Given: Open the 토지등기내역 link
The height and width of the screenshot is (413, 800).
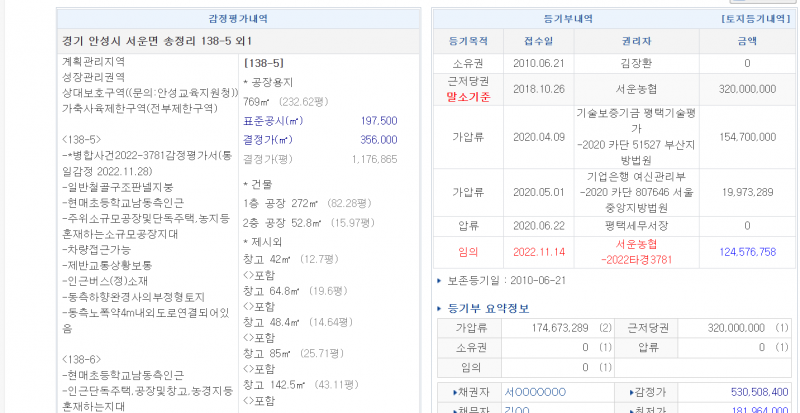Looking at the screenshot, I should [754, 19].
